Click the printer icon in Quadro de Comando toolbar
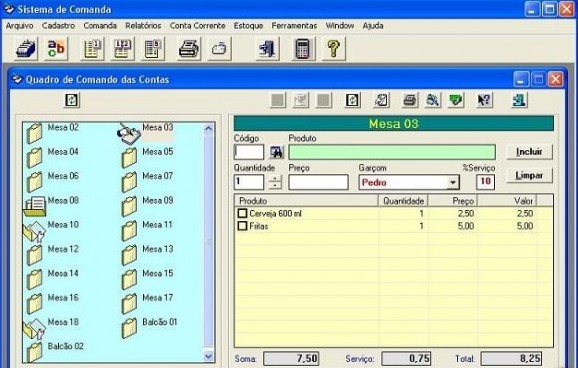Image resolution: width=578 pixels, height=368 pixels. (x=409, y=100)
